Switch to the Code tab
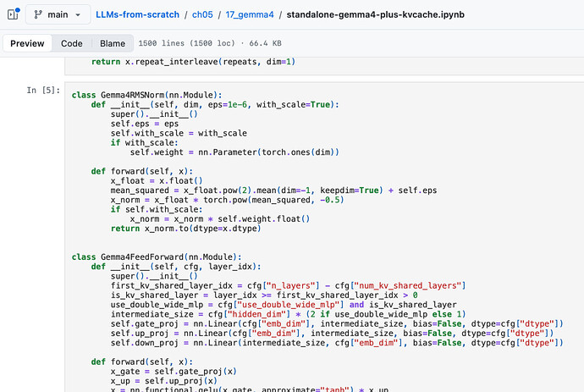The width and height of the screenshot is (584, 392). coord(71,43)
